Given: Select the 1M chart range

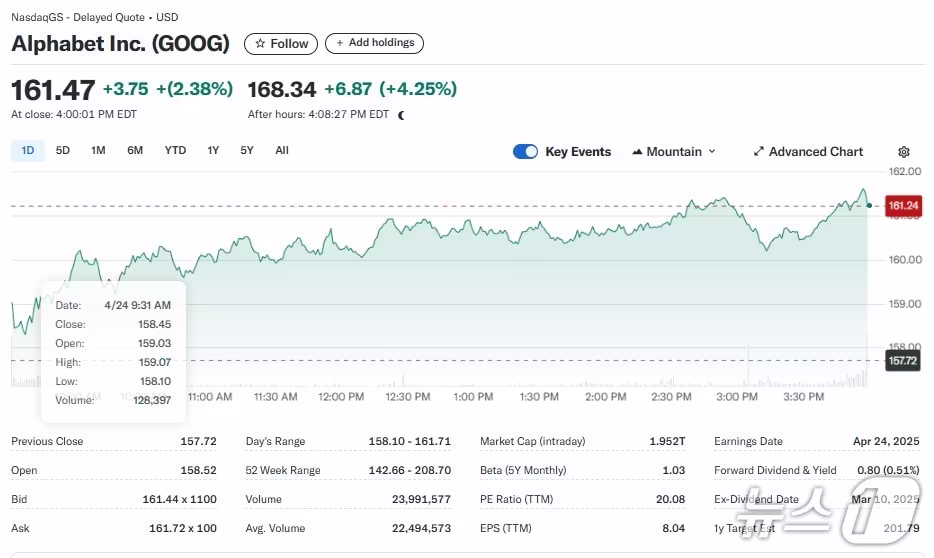Looking at the screenshot, I should point(98,151).
